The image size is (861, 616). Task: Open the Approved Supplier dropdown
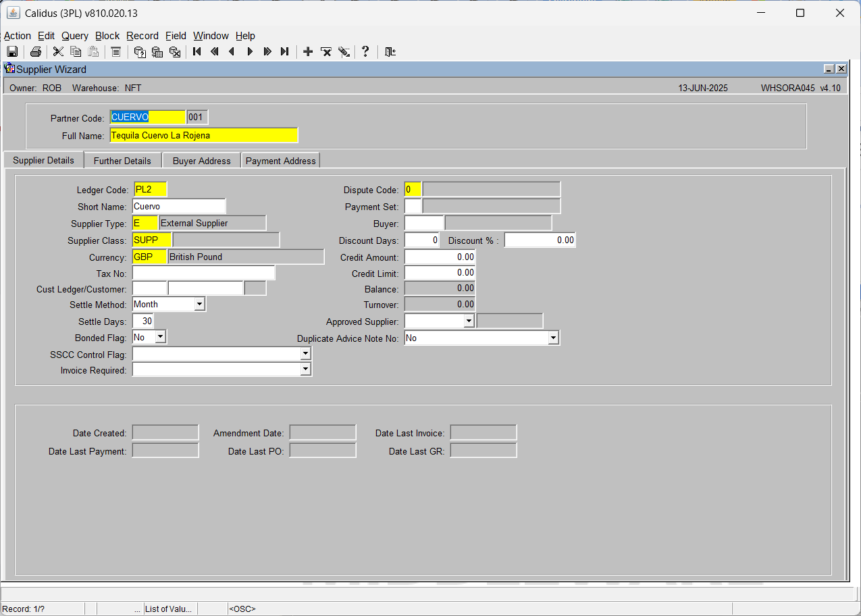coord(469,322)
